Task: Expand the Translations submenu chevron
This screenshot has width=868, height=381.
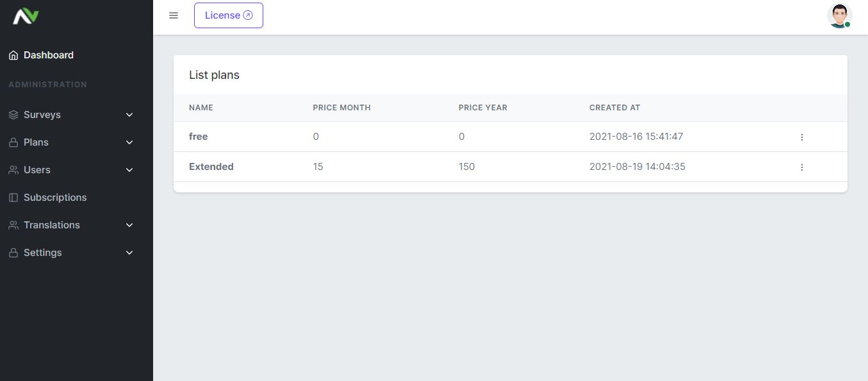Action: [x=129, y=225]
